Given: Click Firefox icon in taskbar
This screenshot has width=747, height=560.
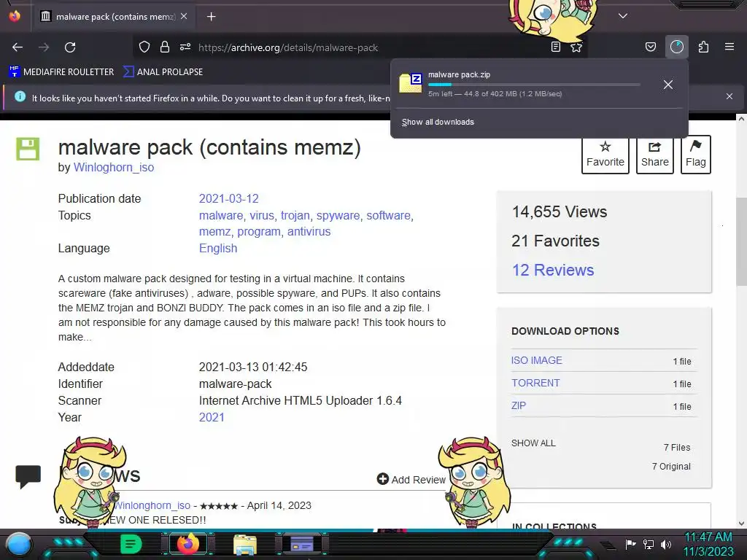Looking at the screenshot, I should pos(188,543).
